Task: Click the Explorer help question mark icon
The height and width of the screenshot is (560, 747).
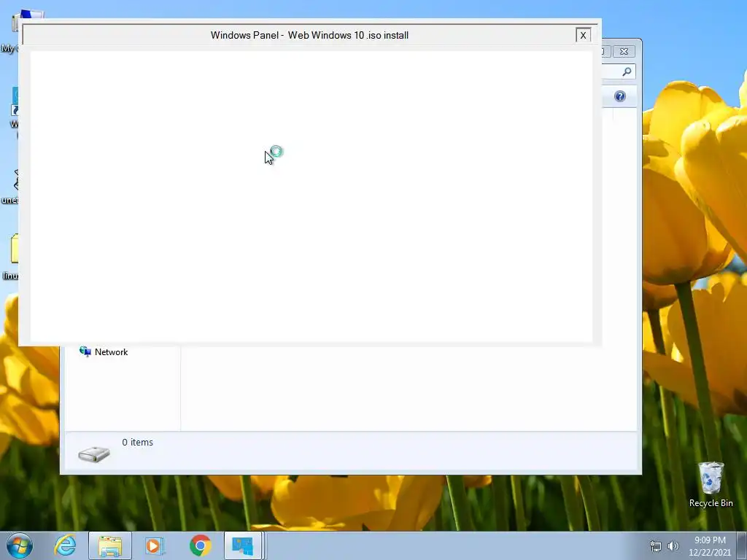Action: [619, 97]
